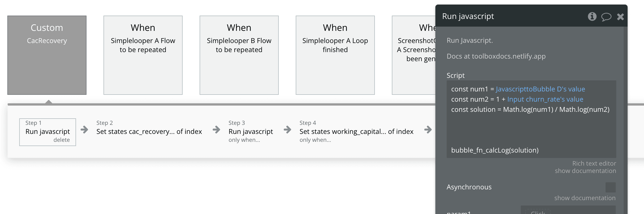The height and width of the screenshot is (214, 644).
Task: Click JavascripttoBubble D's value dynamic expression
Action: 540,89
